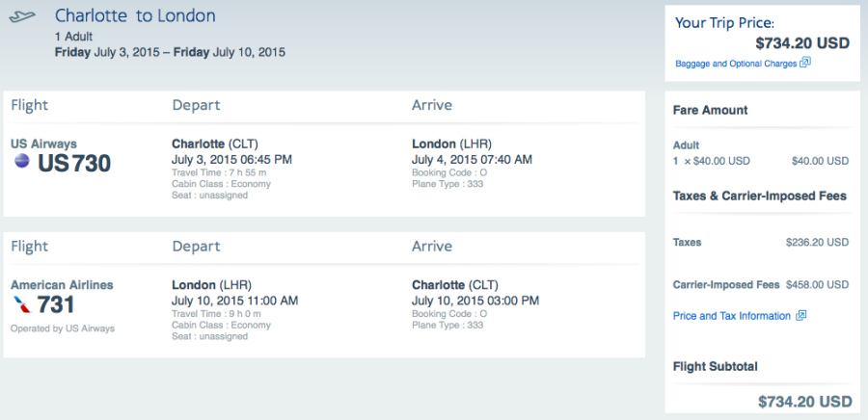The width and height of the screenshot is (868, 420).
Task: Click the July 3, 2015 06:45 PM departure time
Action: click(x=231, y=160)
